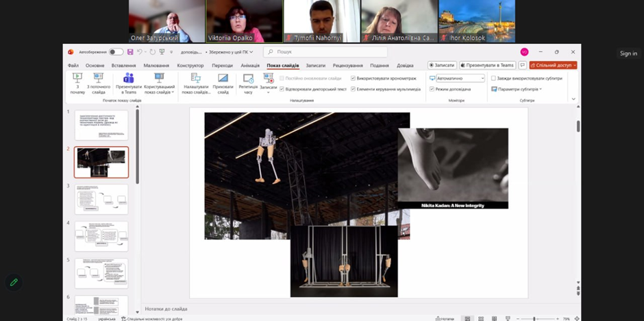
Task: Select slide 3 thumbnail in panel
Action: (101, 199)
